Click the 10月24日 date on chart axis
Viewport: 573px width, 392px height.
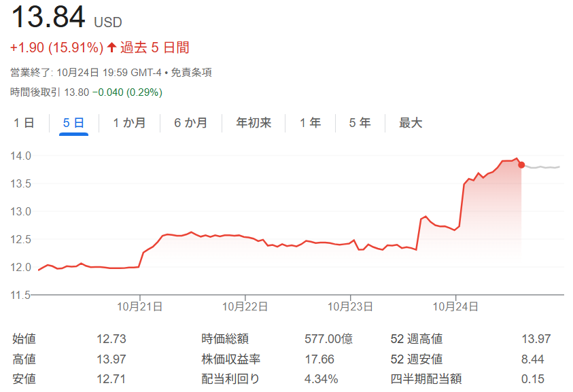[x=456, y=307]
